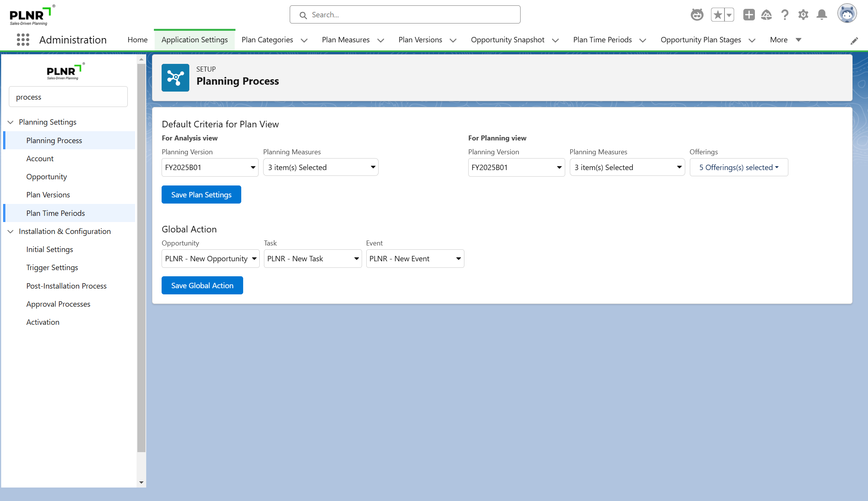
Task: Open the Trailhead guidance cloud icon
Action: click(766, 15)
